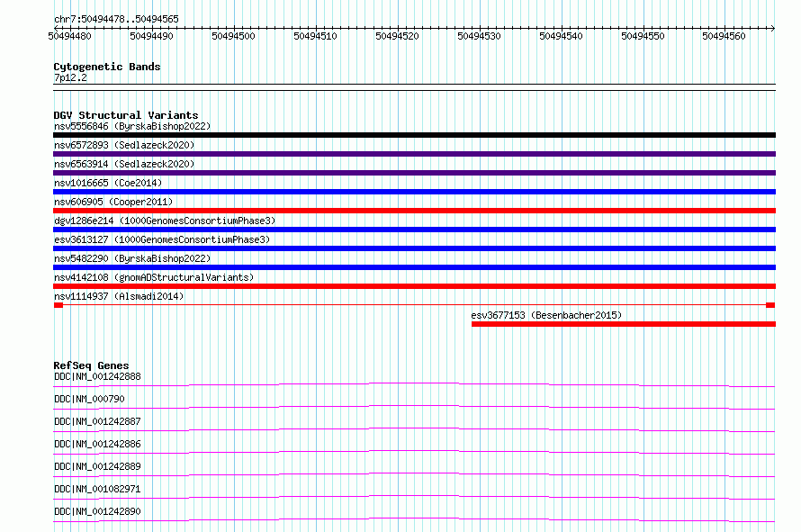Click the nsv6572893 (Sedlazeck2020) label
801x532 pixels.
tap(124, 145)
